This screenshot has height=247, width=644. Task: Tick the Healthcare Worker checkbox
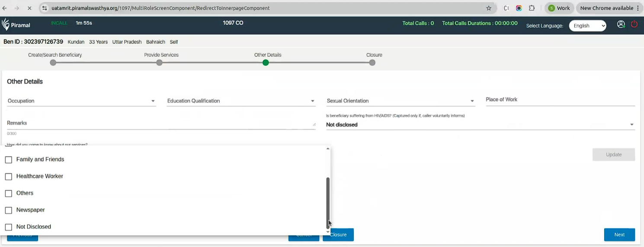tap(9, 177)
